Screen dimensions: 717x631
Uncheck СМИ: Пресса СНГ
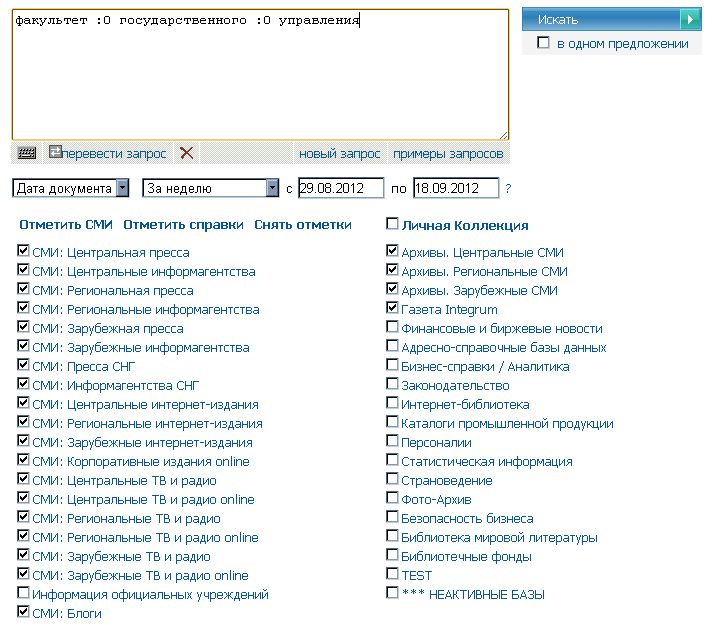23,364
